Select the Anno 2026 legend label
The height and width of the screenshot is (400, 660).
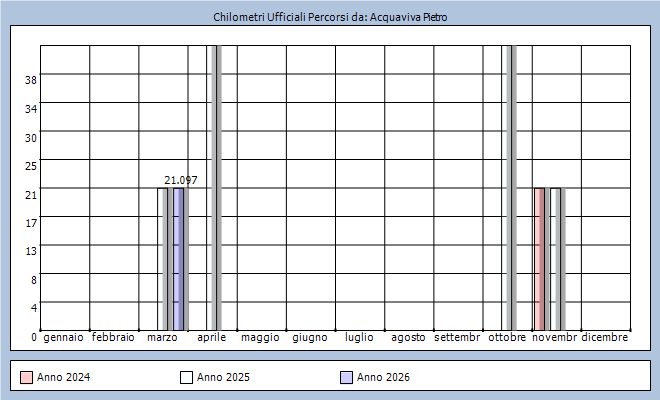click(x=384, y=377)
